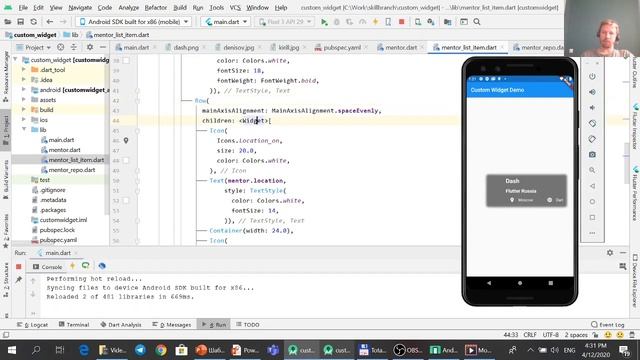Collapse the lib folder
The image size is (640, 360).
click(x=24, y=130)
